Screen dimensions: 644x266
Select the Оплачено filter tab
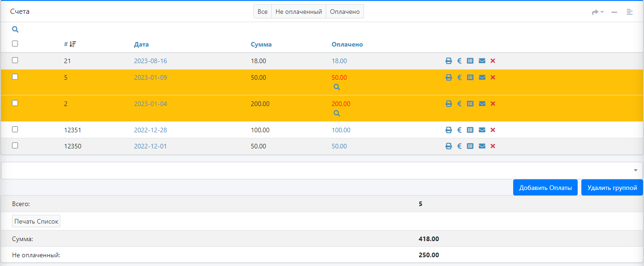click(345, 12)
